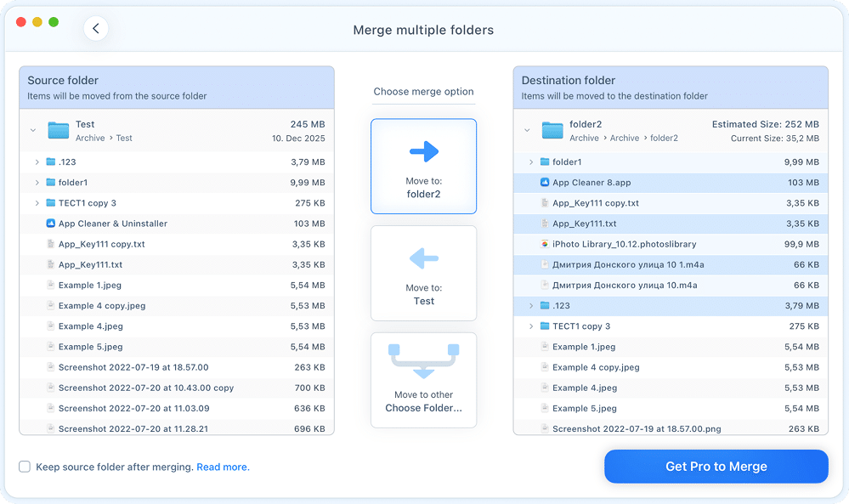Click App_Key111.txt file icon in destination

click(x=545, y=224)
